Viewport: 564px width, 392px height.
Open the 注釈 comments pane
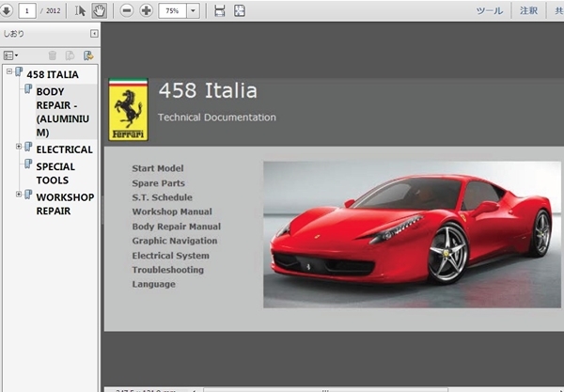528,10
